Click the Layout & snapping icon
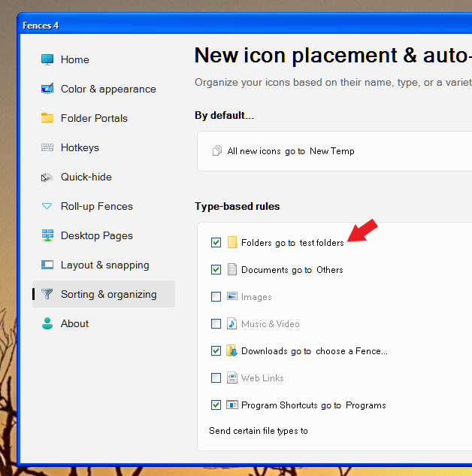Image resolution: width=472 pixels, height=476 pixels. tap(47, 265)
